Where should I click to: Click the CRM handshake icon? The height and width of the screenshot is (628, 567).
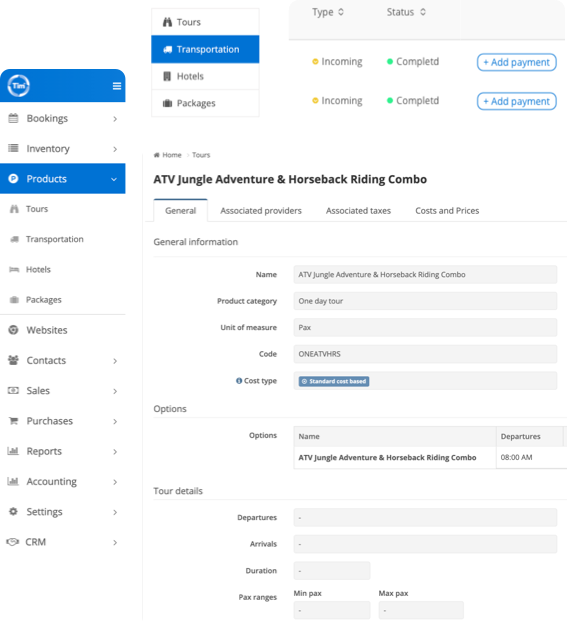click(13, 542)
